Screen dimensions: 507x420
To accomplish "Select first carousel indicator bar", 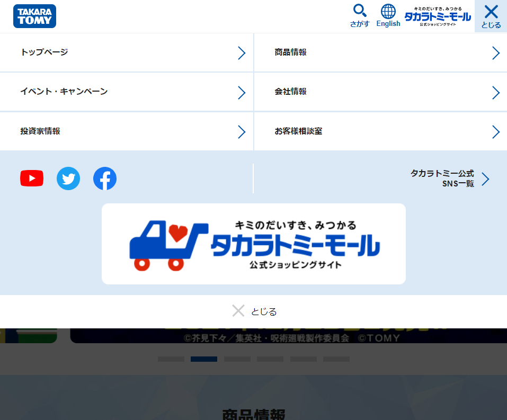I will click(171, 359).
